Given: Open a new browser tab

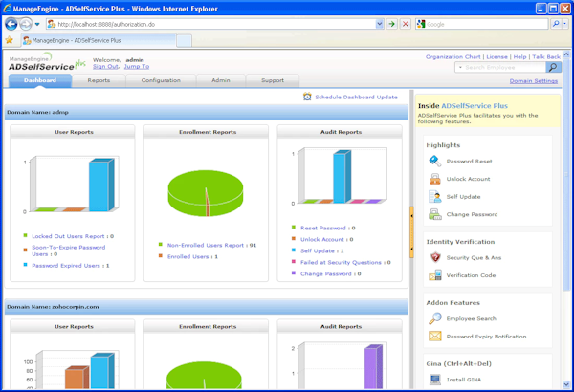Looking at the screenshot, I should (184, 41).
